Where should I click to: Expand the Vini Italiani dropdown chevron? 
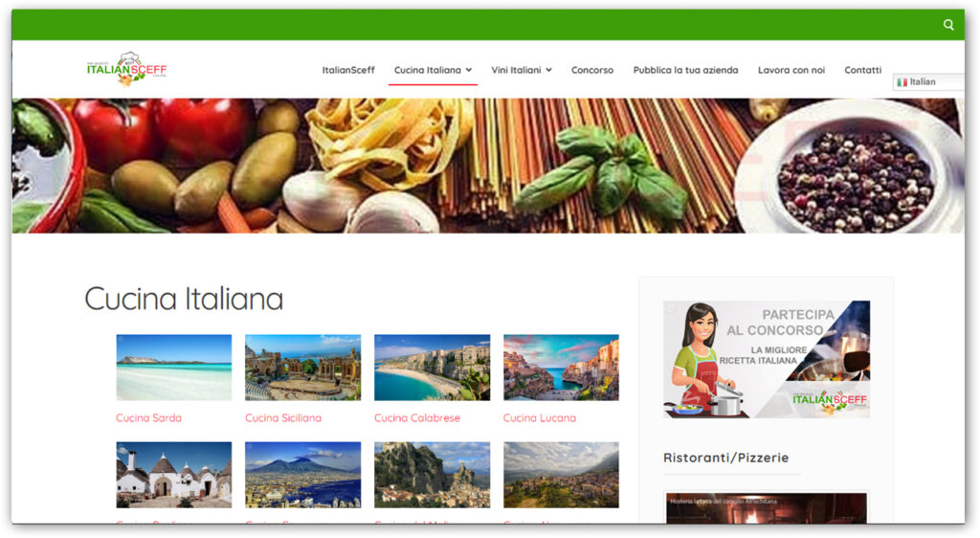pyautogui.click(x=548, y=70)
